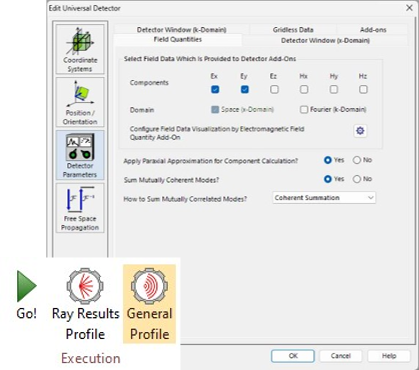Click the 'Execution' group label
This screenshot has height=370, width=419.
(x=91, y=358)
